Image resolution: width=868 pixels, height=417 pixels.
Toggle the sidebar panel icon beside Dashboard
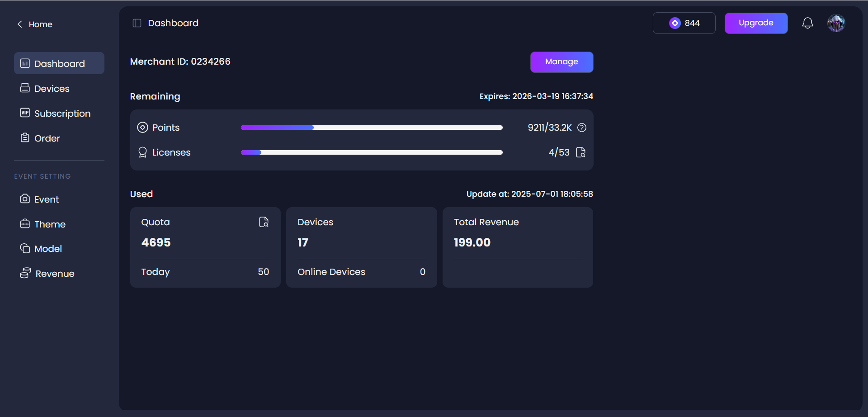[137, 23]
